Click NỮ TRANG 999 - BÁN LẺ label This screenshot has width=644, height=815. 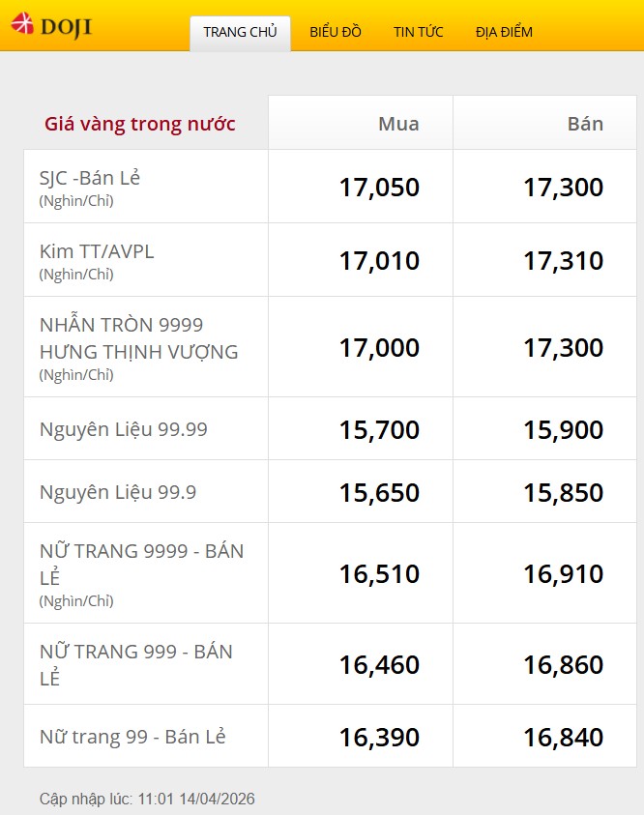[135, 664]
